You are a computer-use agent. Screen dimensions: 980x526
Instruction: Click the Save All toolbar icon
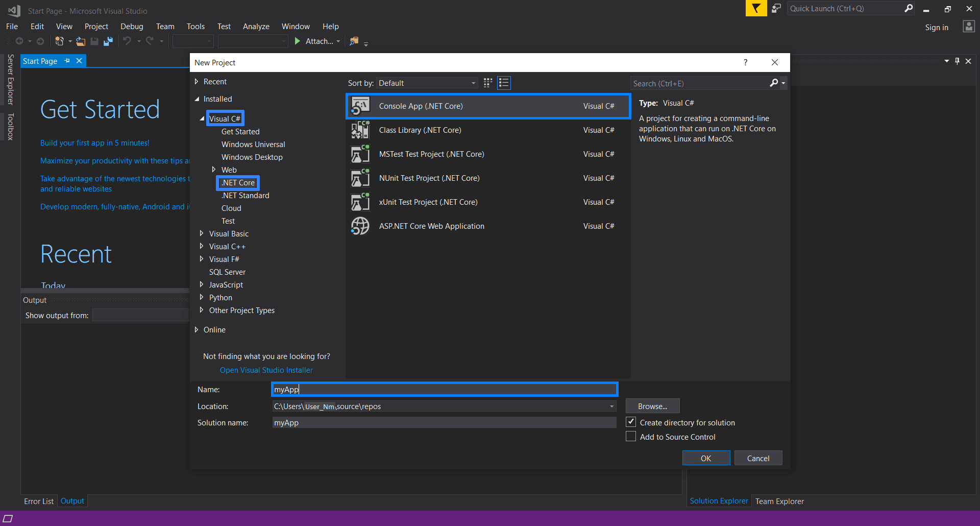click(108, 41)
